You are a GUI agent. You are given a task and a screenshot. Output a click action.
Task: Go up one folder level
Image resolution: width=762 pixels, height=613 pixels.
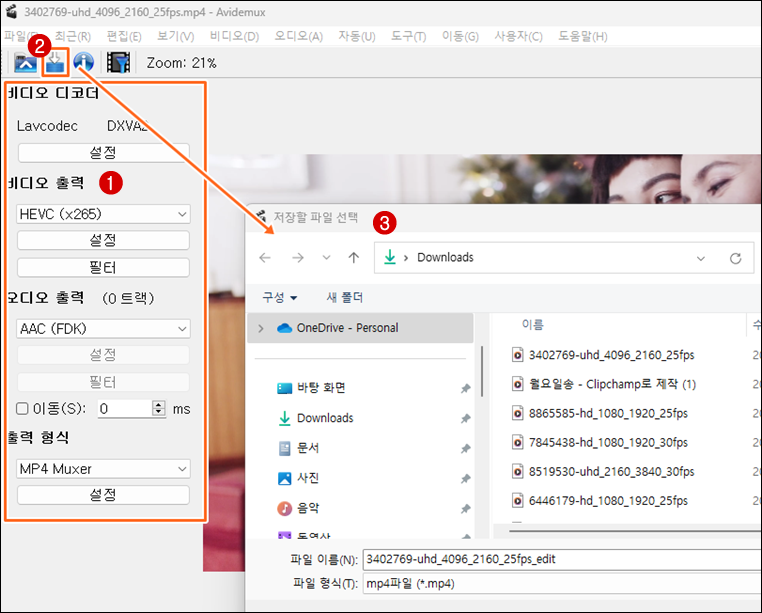(354, 258)
